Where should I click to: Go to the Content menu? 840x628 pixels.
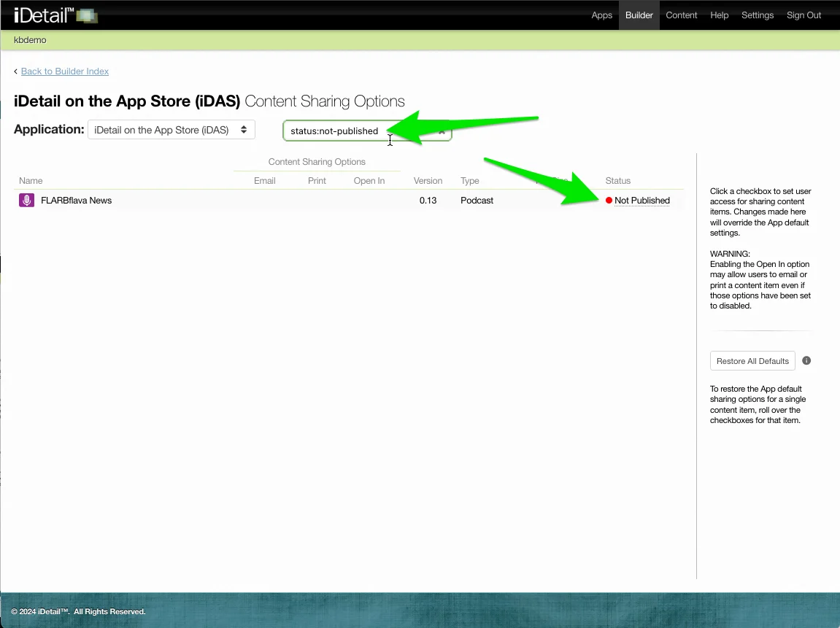click(682, 15)
